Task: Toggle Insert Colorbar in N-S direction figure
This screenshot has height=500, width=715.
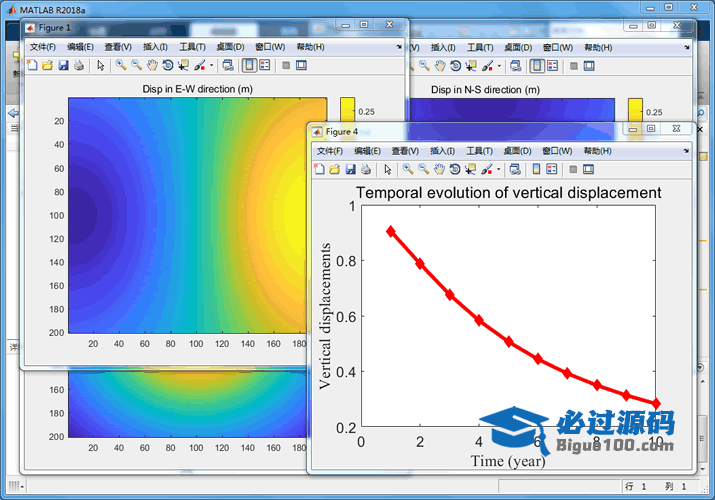Action: point(537,66)
